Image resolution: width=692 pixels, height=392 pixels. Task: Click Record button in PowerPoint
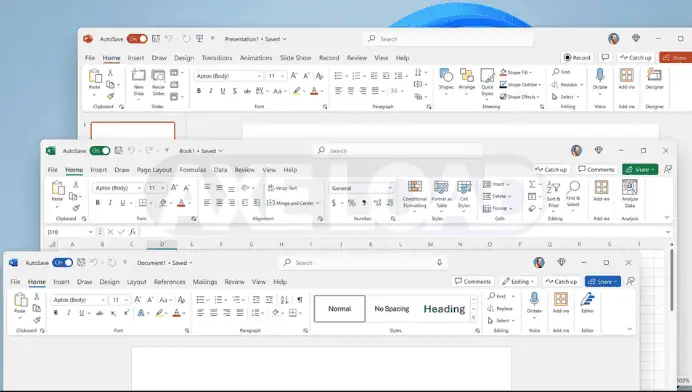click(x=577, y=58)
